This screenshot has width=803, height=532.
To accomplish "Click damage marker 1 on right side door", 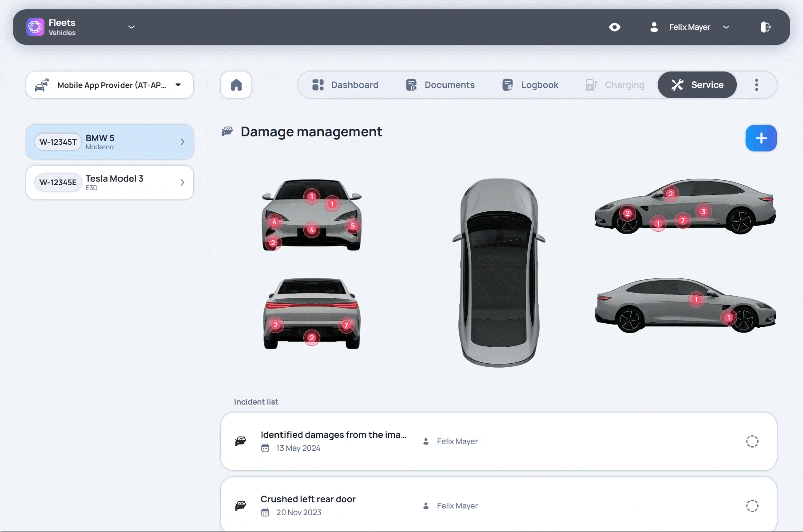I will [696, 300].
